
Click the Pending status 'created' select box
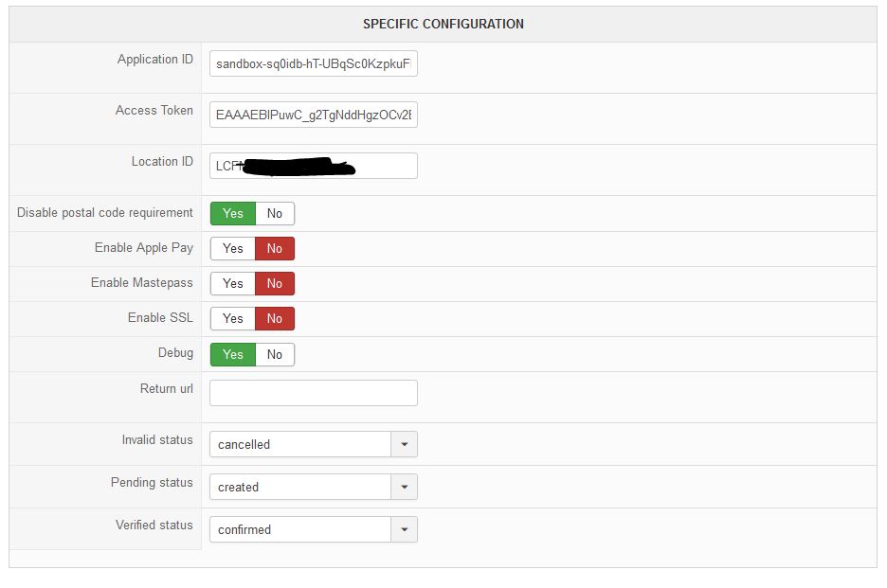point(299,487)
